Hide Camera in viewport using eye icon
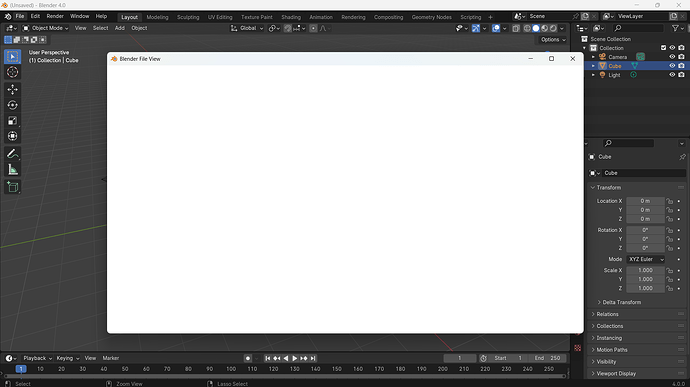Screen dimensions: 690x387 pos(672,57)
